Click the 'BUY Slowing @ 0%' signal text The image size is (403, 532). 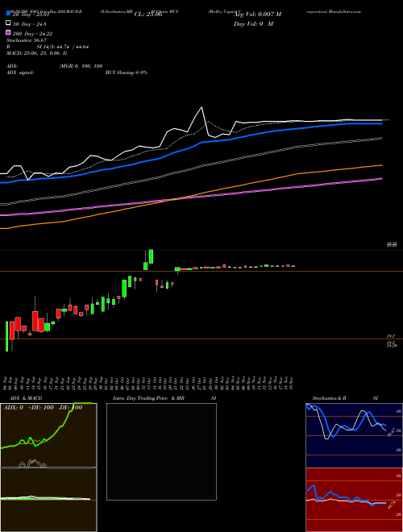coord(127,73)
